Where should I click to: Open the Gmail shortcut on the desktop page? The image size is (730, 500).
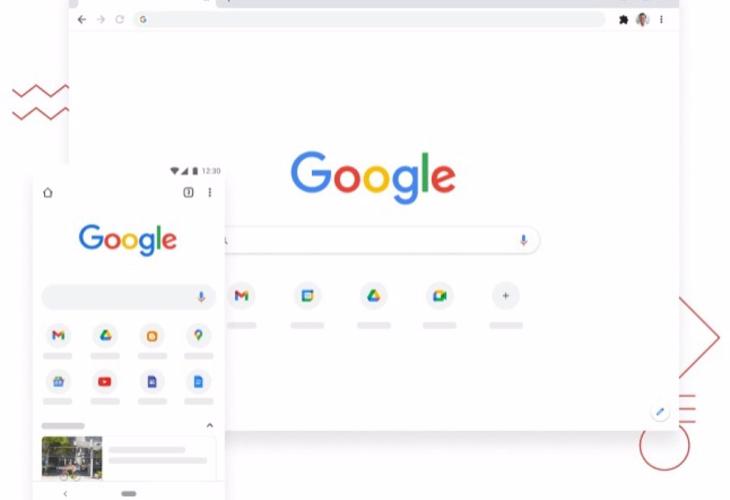tap(241, 296)
